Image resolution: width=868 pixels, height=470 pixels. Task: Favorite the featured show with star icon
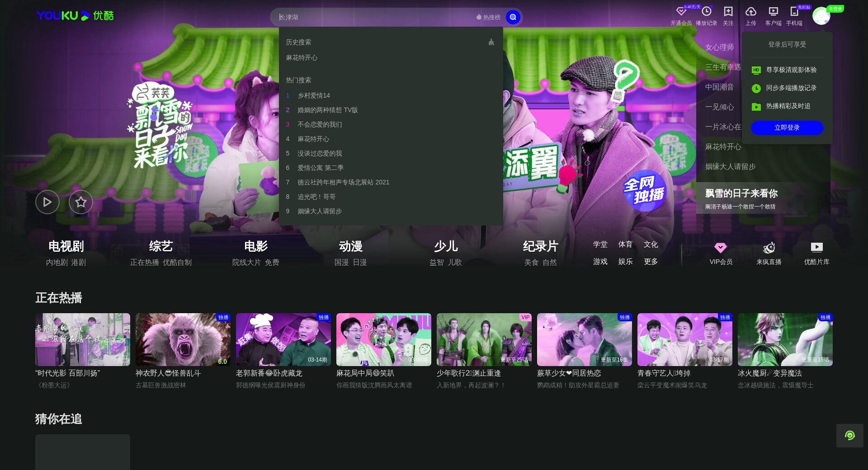click(x=81, y=202)
